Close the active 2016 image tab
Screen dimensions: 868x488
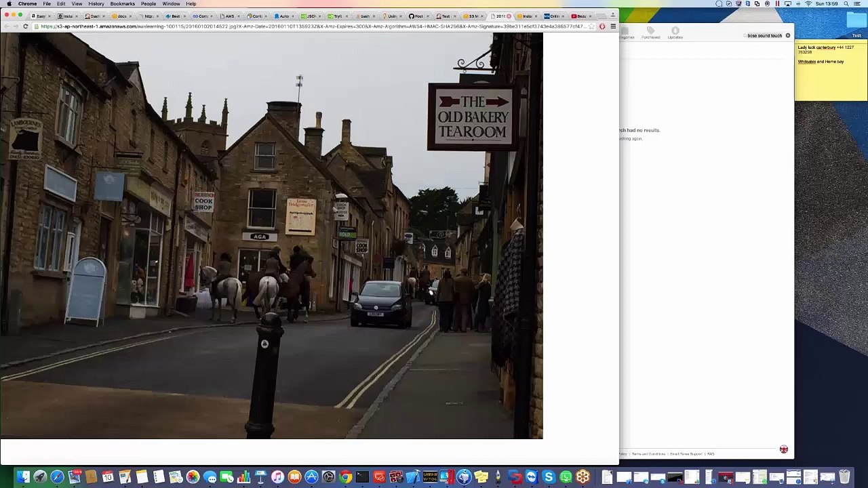[509, 16]
